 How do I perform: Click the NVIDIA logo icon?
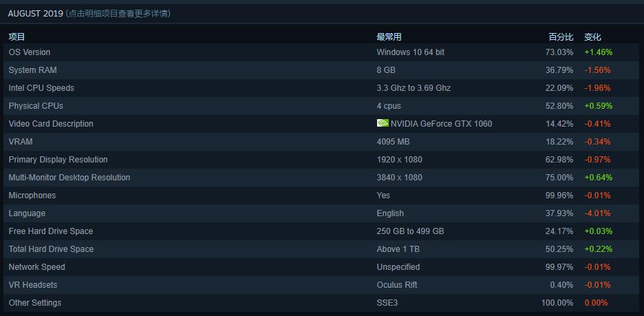coord(383,123)
